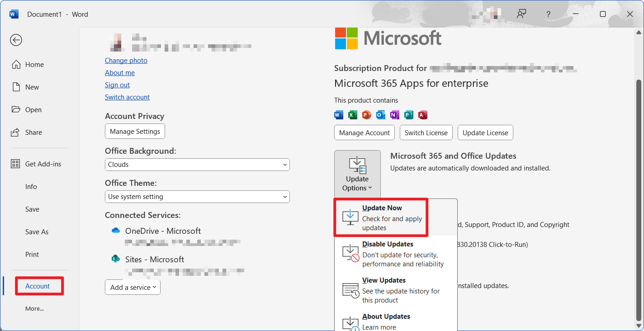Click the Update Now download icon
This screenshot has width=644, height=331.
350,218
